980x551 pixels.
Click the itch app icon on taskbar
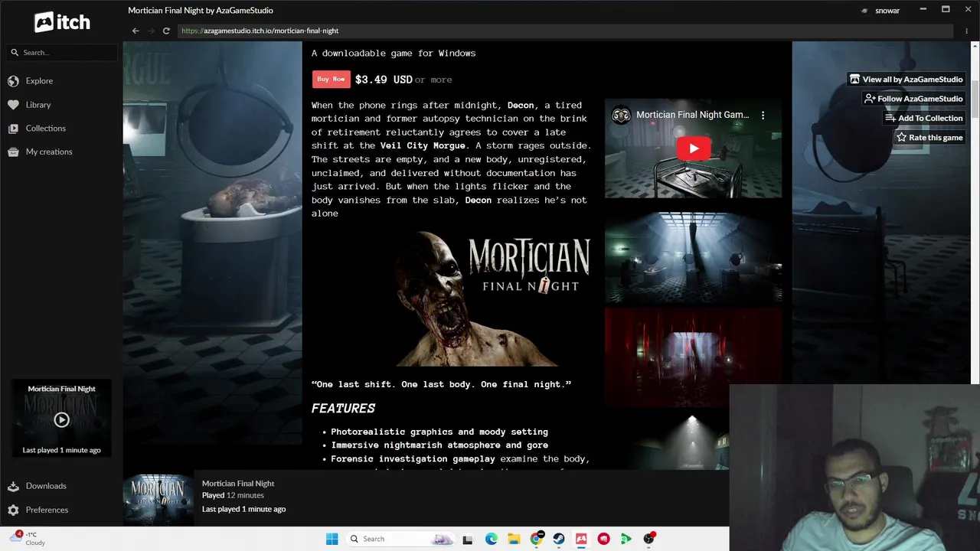581,540
